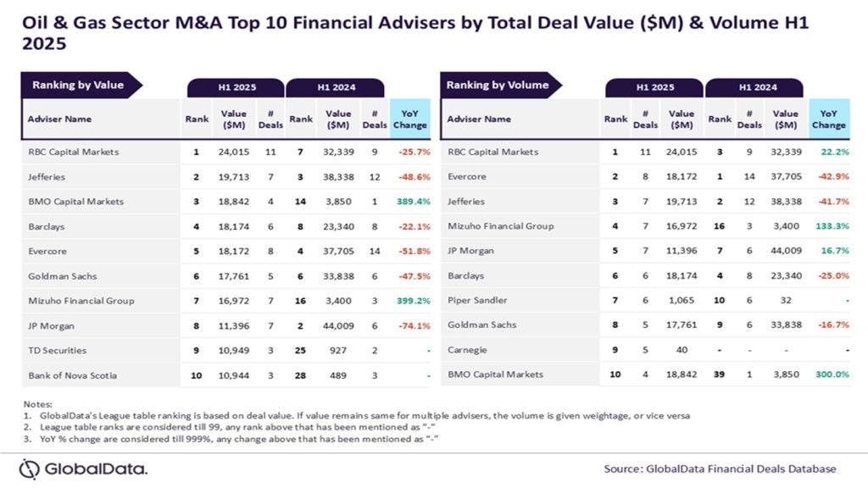Click the 389.4% YoY change value

tap(411, 202)
